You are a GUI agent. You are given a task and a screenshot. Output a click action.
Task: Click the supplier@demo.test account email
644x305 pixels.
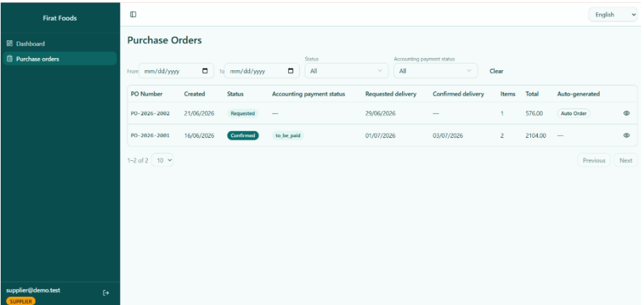33,290
